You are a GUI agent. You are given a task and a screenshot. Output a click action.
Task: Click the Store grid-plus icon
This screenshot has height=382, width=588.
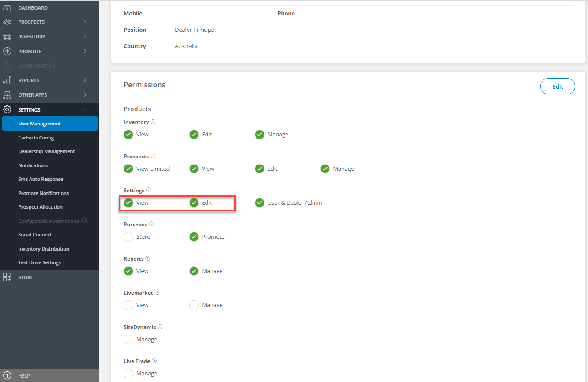(x=7, y=277)
